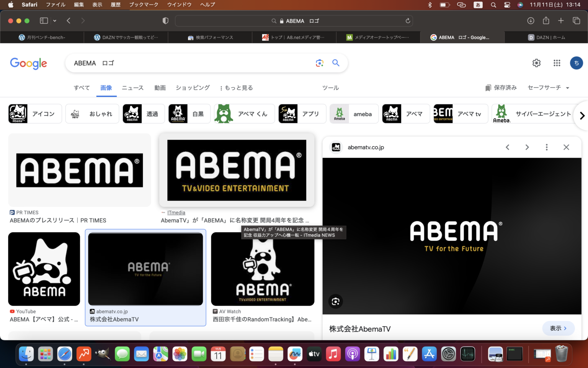The image size is (588, 368).
Task: Filter by アイコン chip
Action: coord(35,114)
